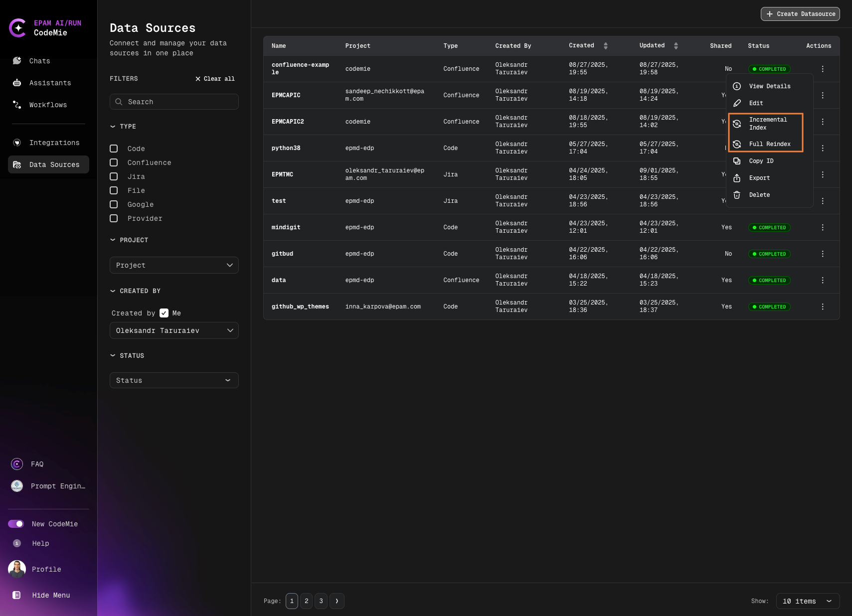Click the Hide Menu icon
The width and height of the screenshot is (852, 616).
click(x=16, y=595)
